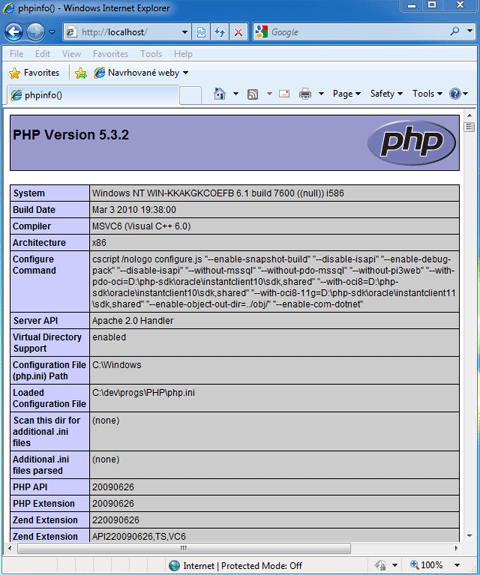Expand the address bar URL history dropdown
Screen dimensions: 480x575
(185, 32)
